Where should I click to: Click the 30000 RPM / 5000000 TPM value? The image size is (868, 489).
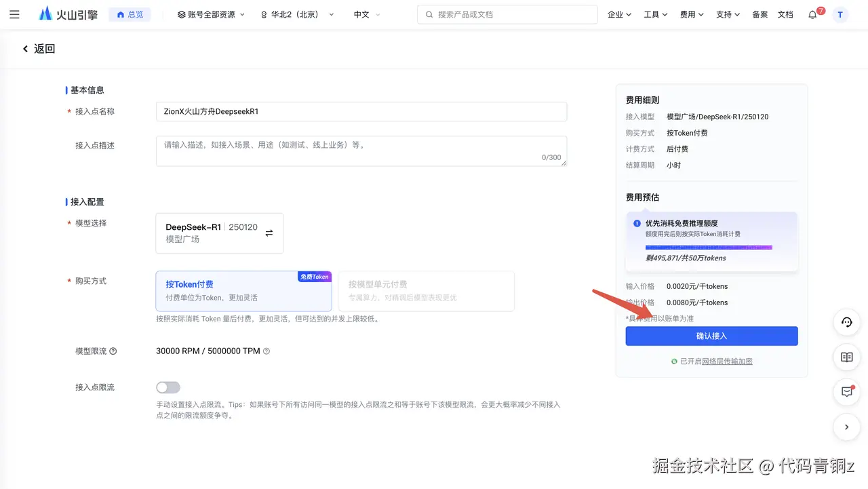click(208, 351)
